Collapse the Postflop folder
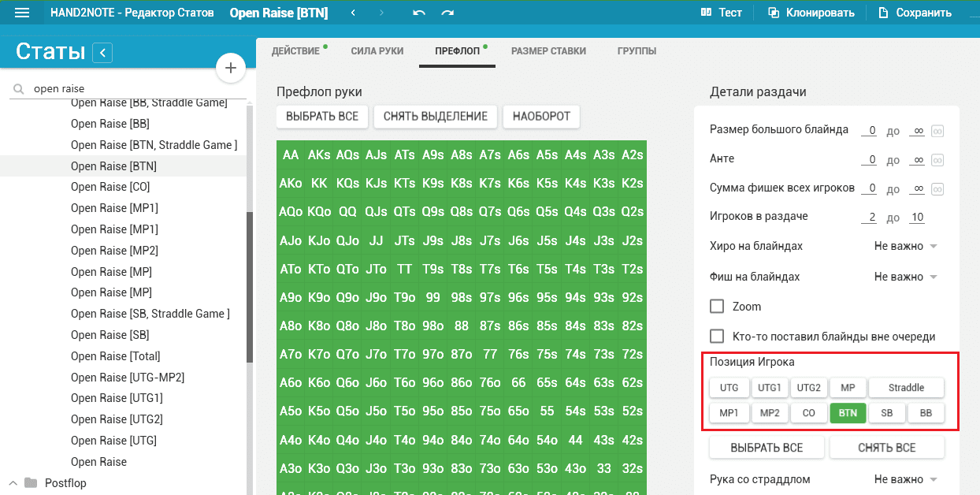980x495 pixels. [13, 483]
